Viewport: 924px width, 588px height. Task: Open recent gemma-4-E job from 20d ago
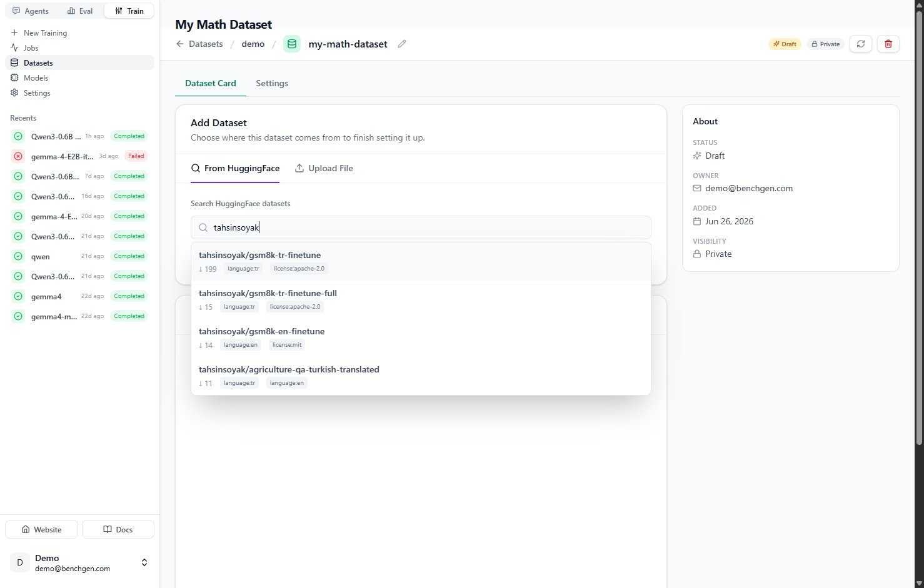(79, 216)
